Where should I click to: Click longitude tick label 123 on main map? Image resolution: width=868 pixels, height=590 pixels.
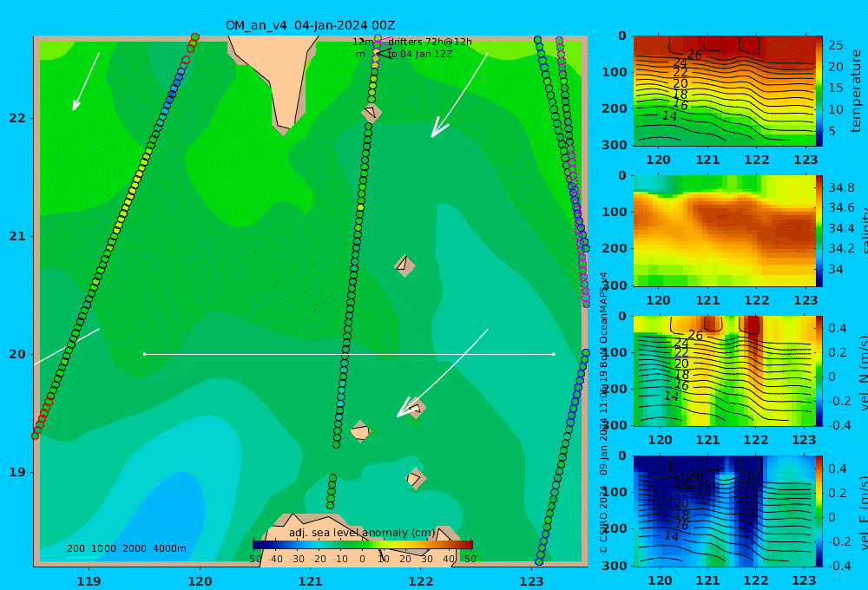click(x=532, y=581)
